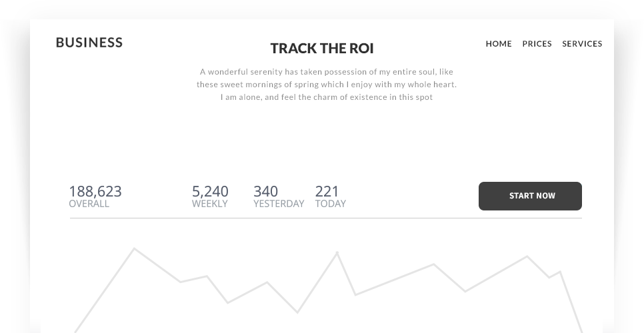Open the PRICES menu item
The height and width of the screenshot is (333, 644).
537,44
